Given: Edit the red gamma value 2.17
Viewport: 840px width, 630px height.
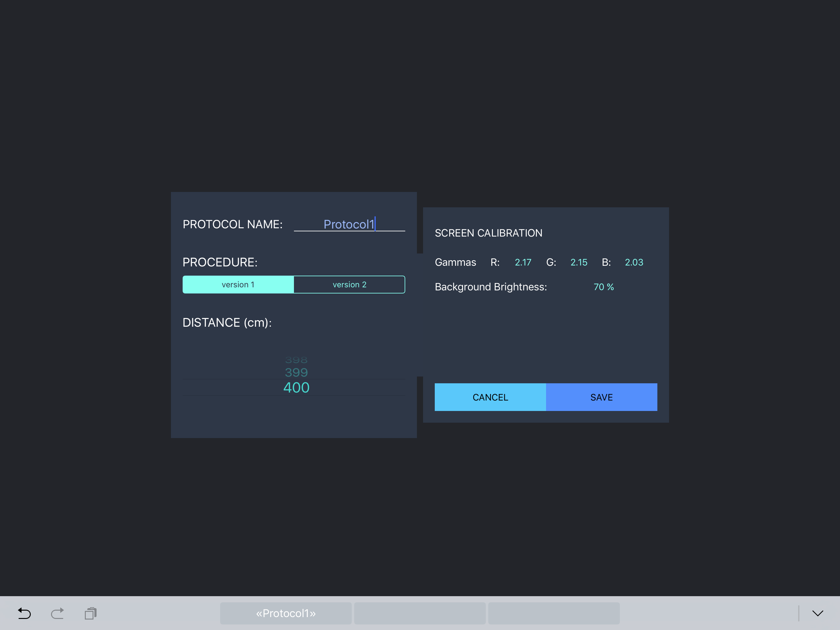Looking at the screenshot, I should pos(523,262).
